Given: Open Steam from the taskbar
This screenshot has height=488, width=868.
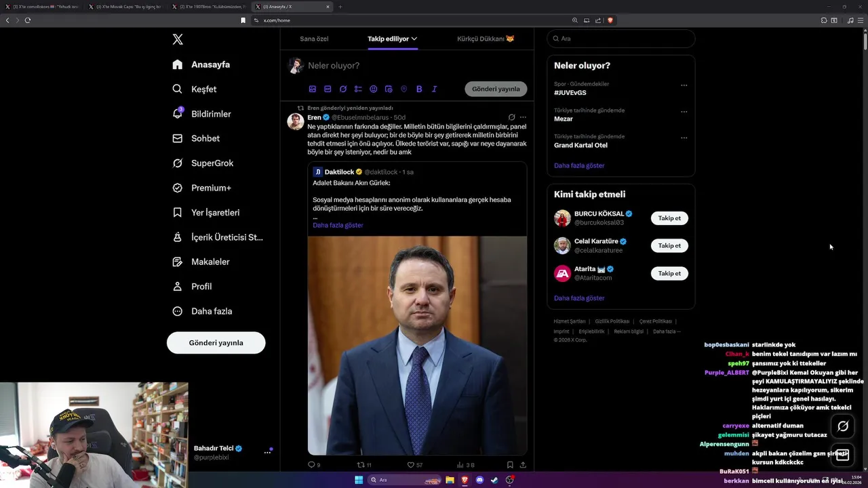Looking at the screenshot, I should click(x=494, y=480).
